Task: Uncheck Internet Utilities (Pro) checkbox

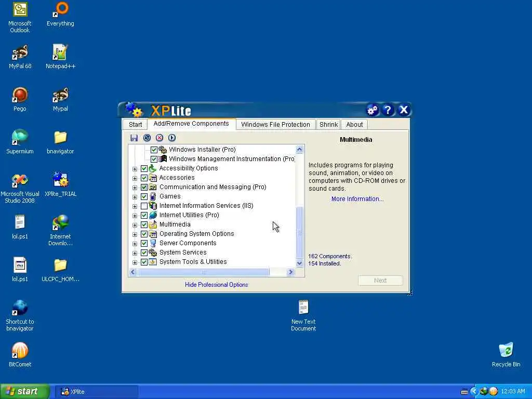Action: pos(144,216)
